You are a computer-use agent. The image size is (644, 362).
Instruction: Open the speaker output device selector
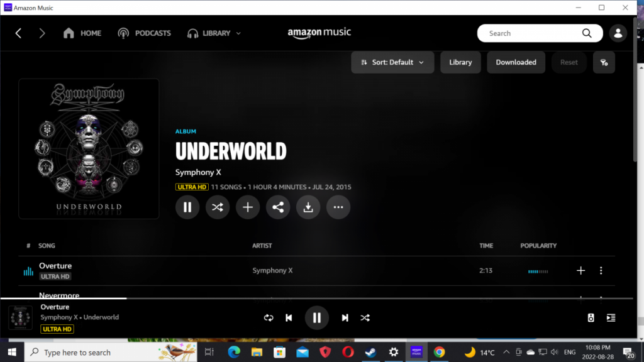[591, 318]
